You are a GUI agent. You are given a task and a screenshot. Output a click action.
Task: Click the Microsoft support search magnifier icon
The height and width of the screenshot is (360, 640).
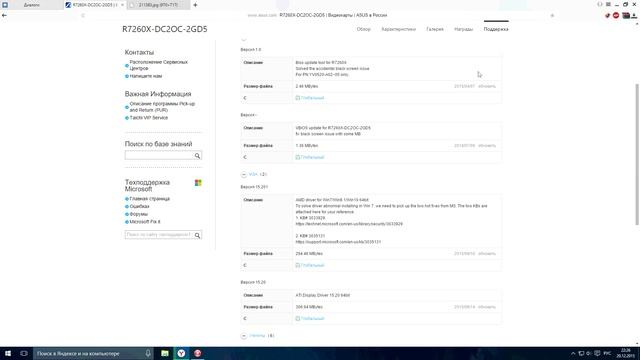pos(198,235)
